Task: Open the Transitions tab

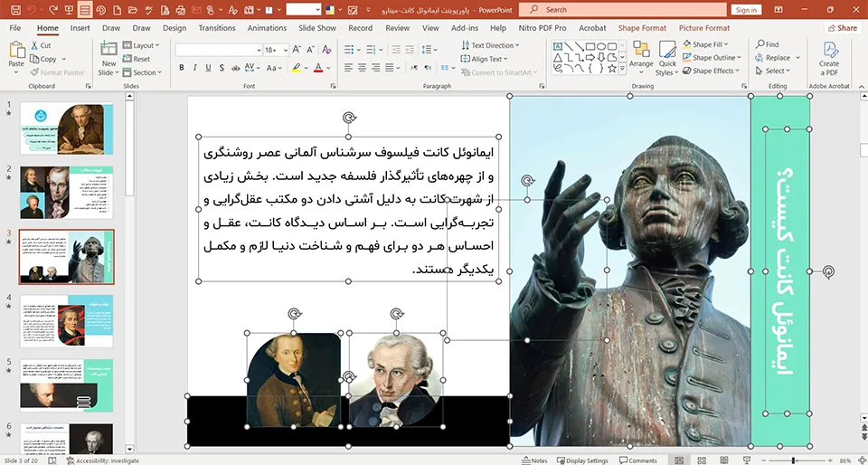Action: [217, 28]
